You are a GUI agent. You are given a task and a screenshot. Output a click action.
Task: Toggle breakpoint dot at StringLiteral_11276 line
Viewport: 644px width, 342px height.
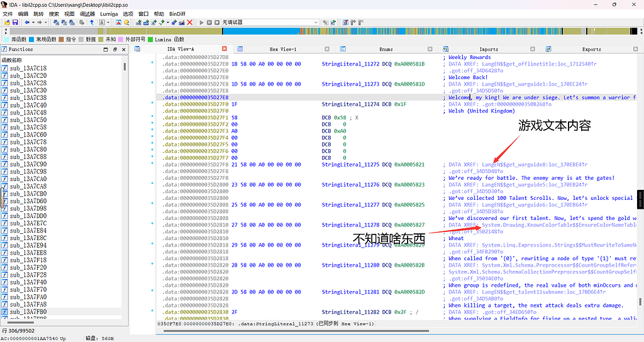[x=152, y=184]
